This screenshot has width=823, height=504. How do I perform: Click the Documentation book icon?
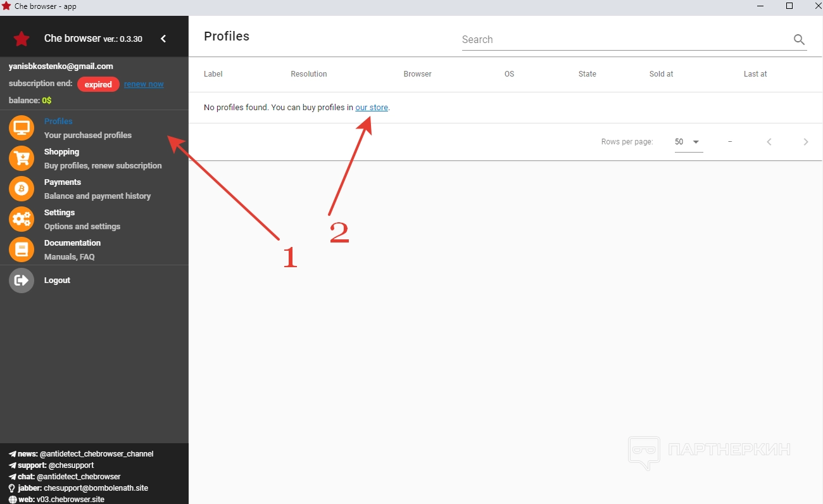click(x=22, y=249)
